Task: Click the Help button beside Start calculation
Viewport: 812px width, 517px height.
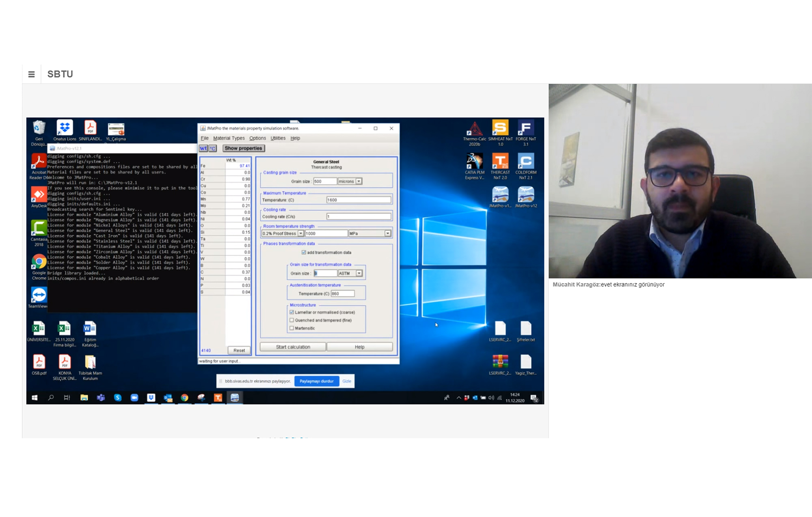Action: pos(359,347)
